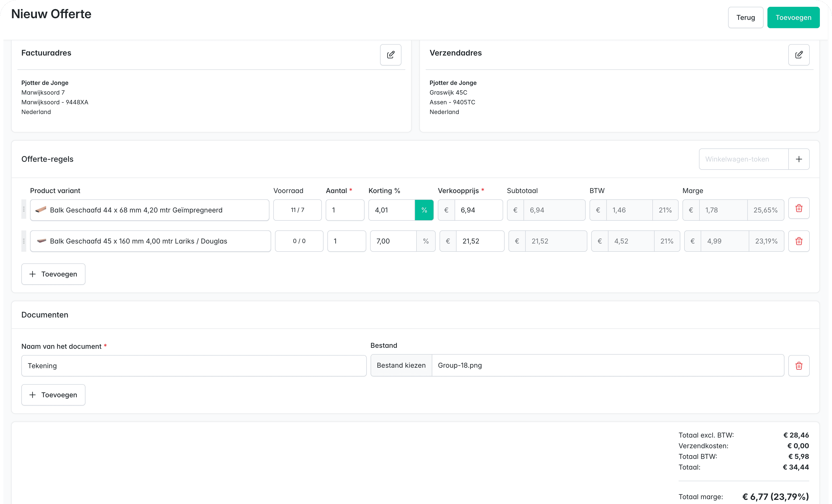This screenshot has height=504, width=832.
Task: Submit offer with green Toevoegen button
Action: [x=793, y=17]
